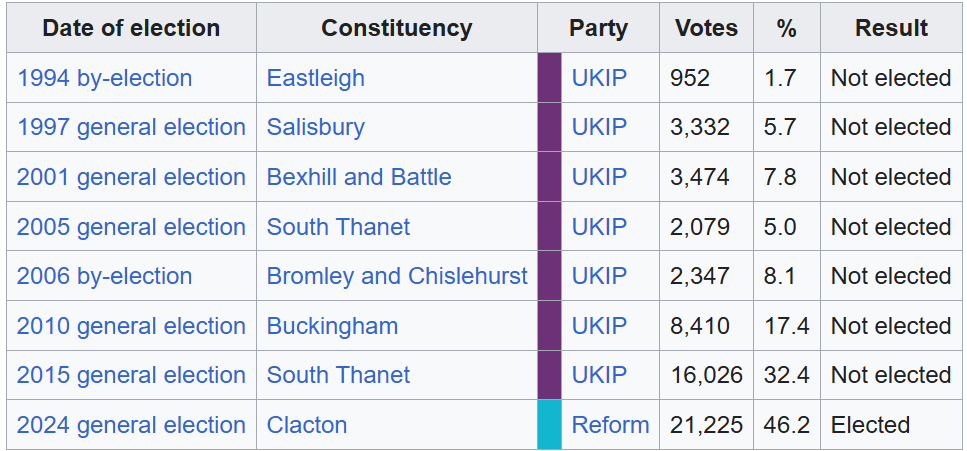The width and height of the screenshot is (967, 451).
Task: Open the 1997 general election link
Action: click(131, 127)
